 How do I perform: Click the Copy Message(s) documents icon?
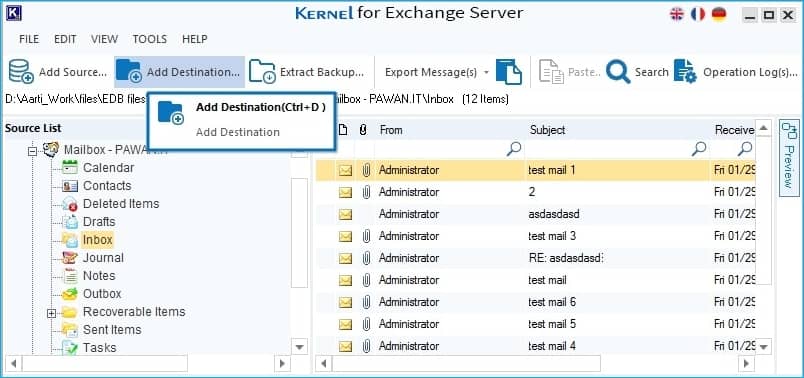point(509,72)
